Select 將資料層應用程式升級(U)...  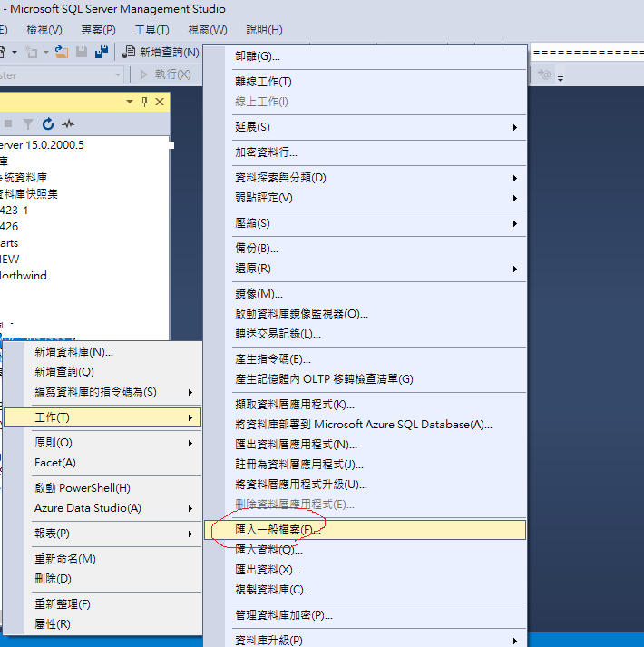pos(366,485)
